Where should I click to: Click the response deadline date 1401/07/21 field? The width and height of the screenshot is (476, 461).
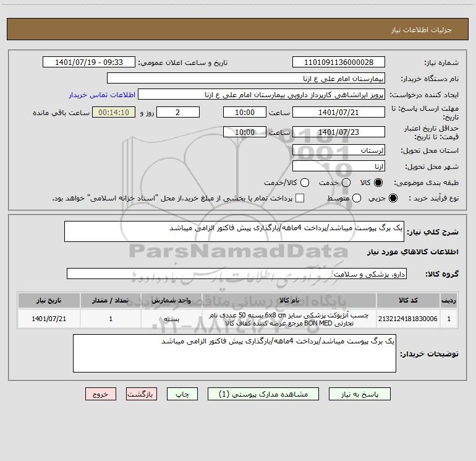point(339,112)
